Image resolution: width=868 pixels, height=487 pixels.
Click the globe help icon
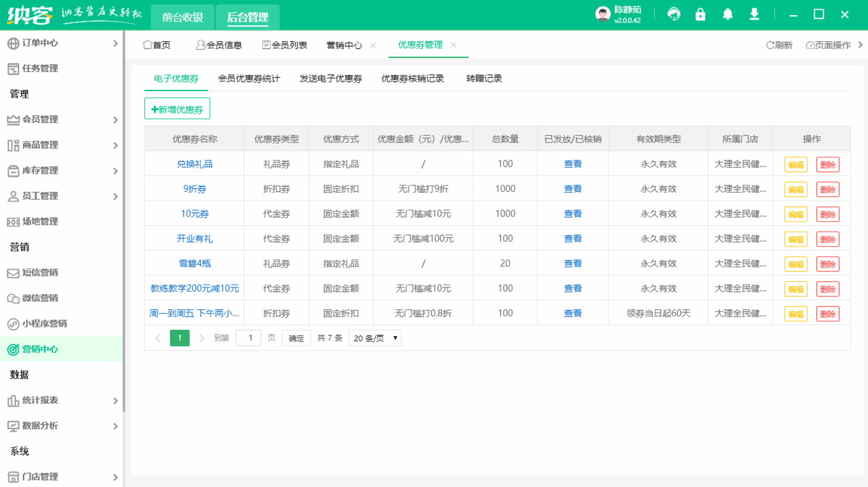point(674,14)
